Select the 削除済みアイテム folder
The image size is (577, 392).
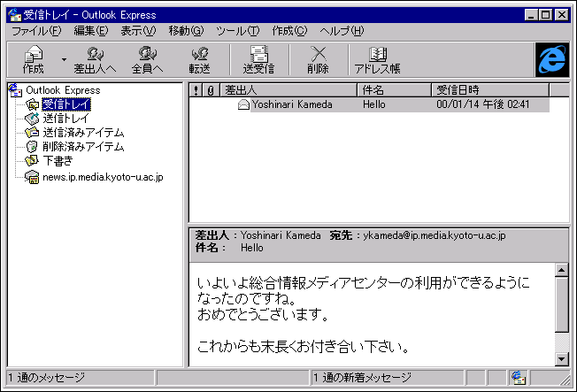(x=83, y=147)
